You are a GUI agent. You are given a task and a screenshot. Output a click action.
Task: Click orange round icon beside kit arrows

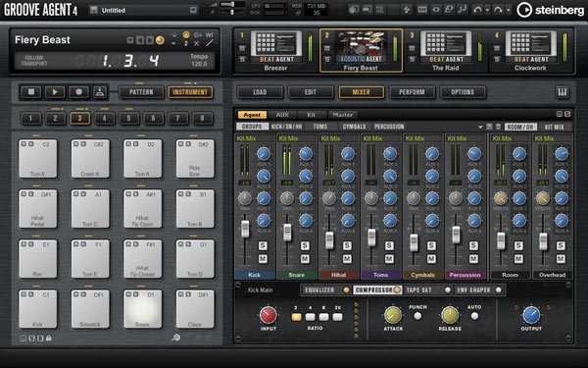tap(160, 40)
